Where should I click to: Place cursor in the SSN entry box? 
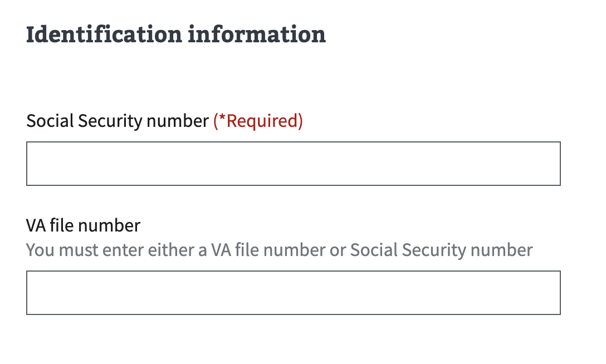click(x=293, y=164)
